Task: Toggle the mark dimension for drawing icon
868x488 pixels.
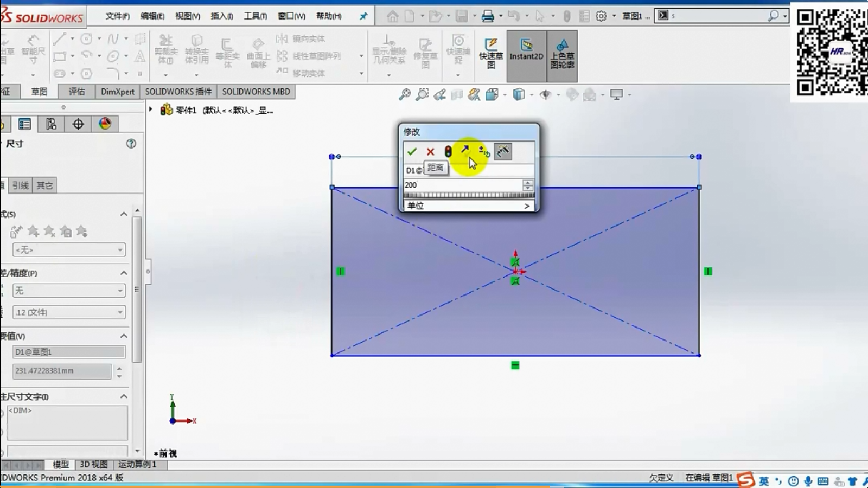Action: tap(503, 152)
